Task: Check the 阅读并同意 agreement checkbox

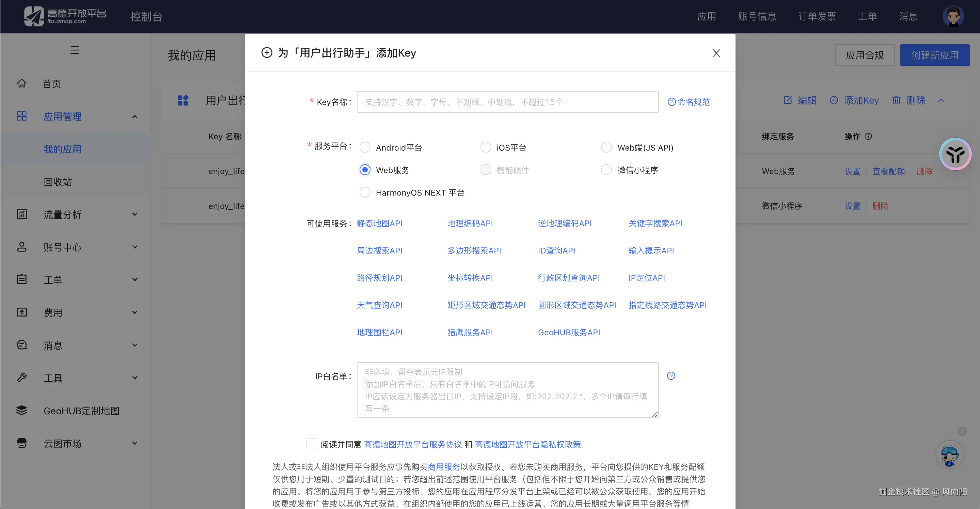Action: point(312,444)
